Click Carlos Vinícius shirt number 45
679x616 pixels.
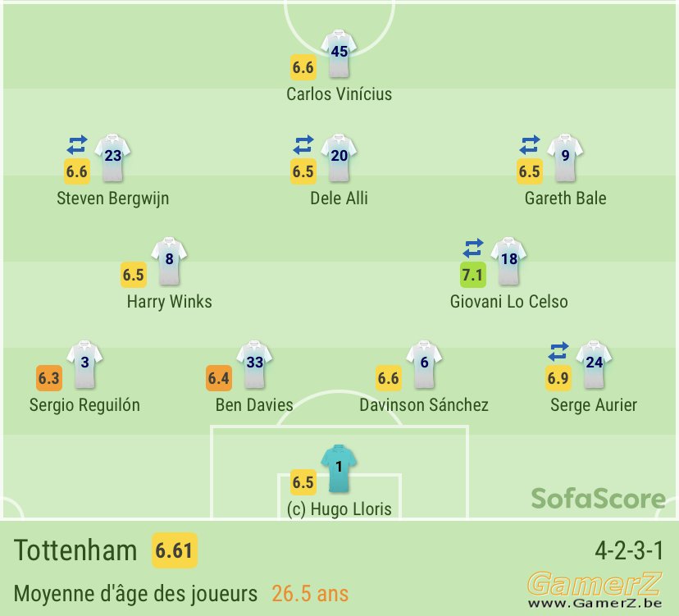coord(339,53)
